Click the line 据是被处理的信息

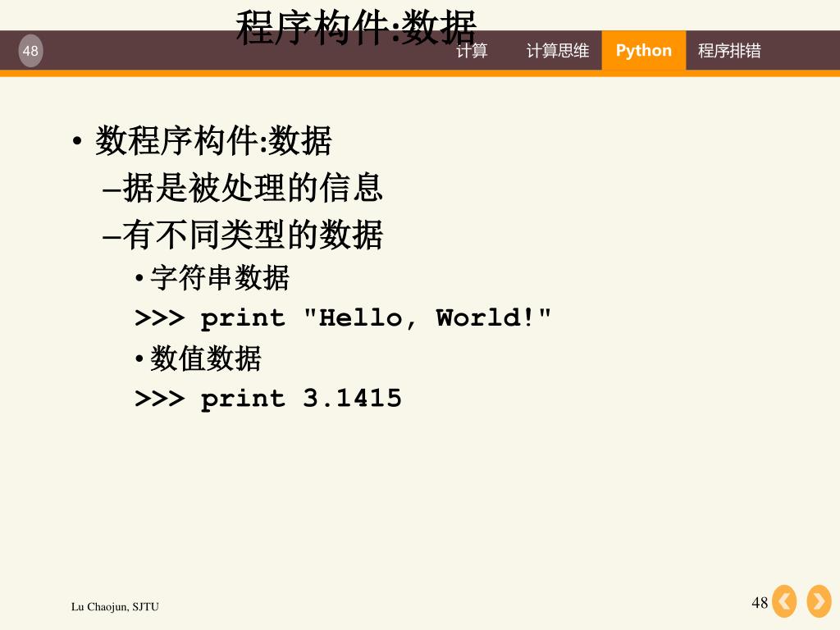[243, 188]
